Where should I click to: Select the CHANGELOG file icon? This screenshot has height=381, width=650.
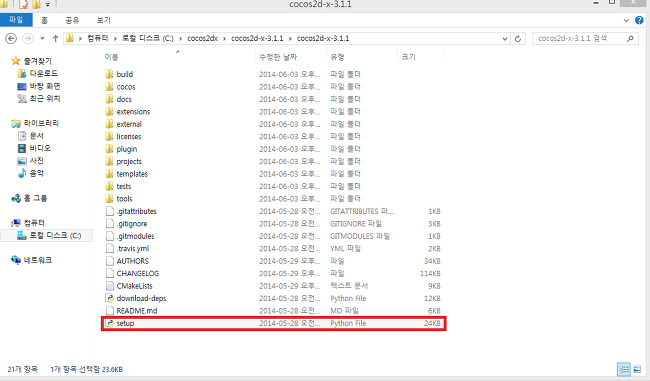pyautogui.click(x=109, y=273)
